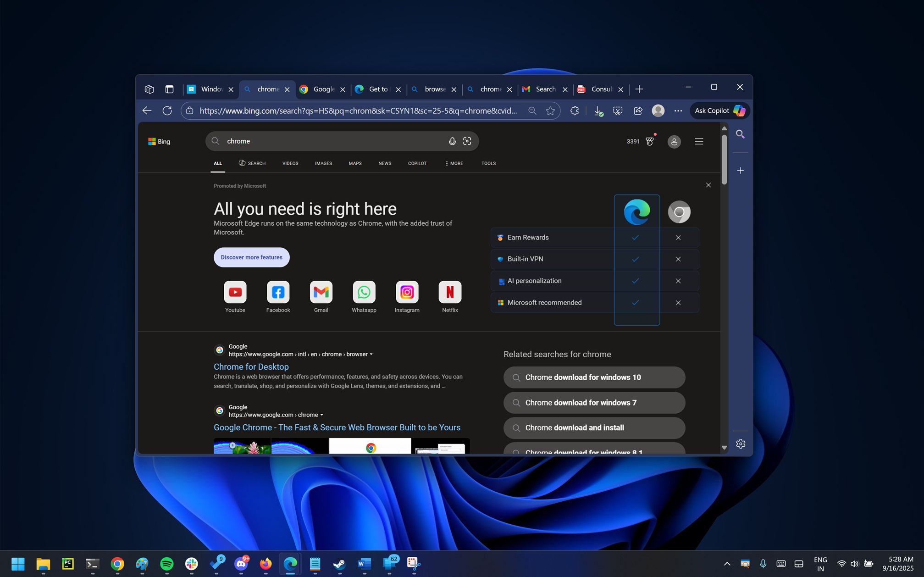
Task: Open Spotify from the taskbar
Action: coord(166,564)
